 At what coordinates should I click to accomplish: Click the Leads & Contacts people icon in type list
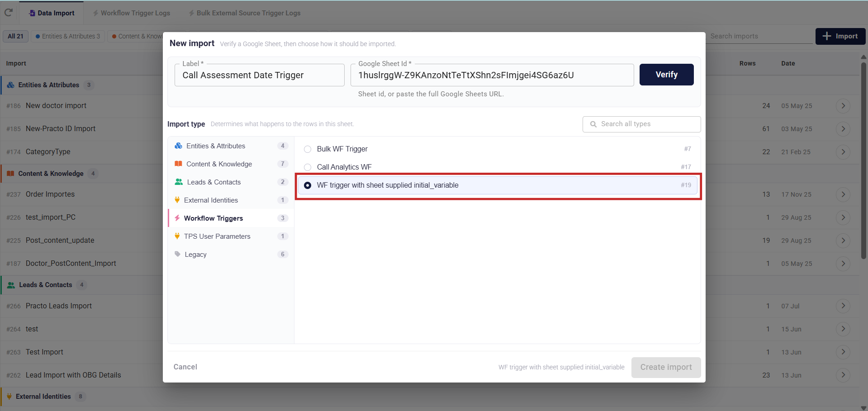[x=179, y=182]
